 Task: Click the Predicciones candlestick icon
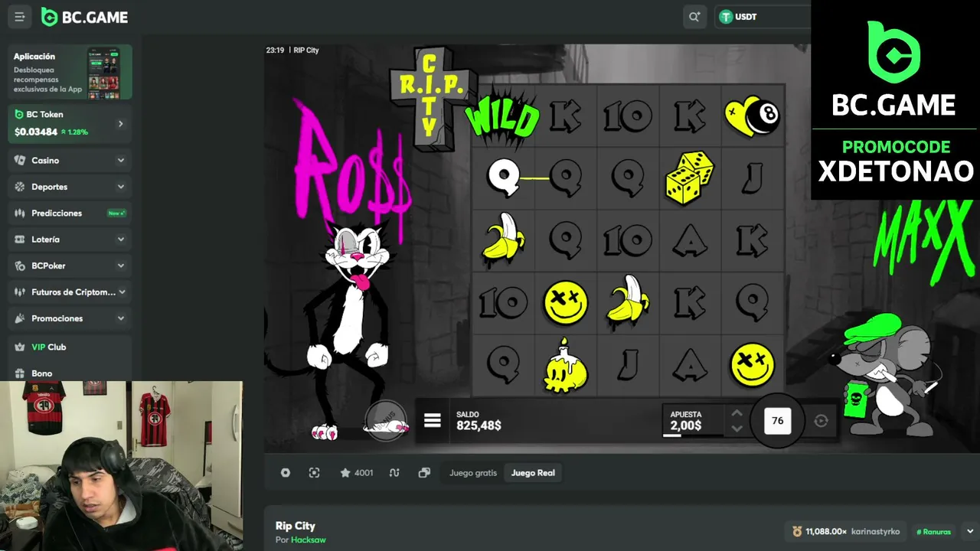[x=19, y=213]
